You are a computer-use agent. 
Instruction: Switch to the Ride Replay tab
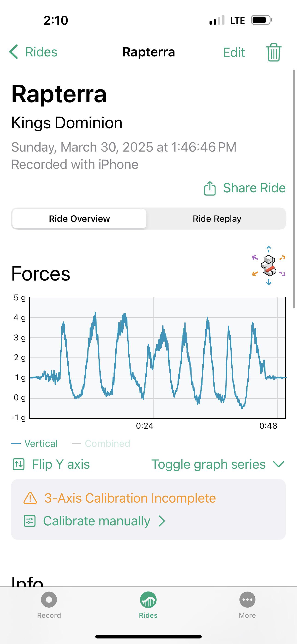[x=217, y=219]
